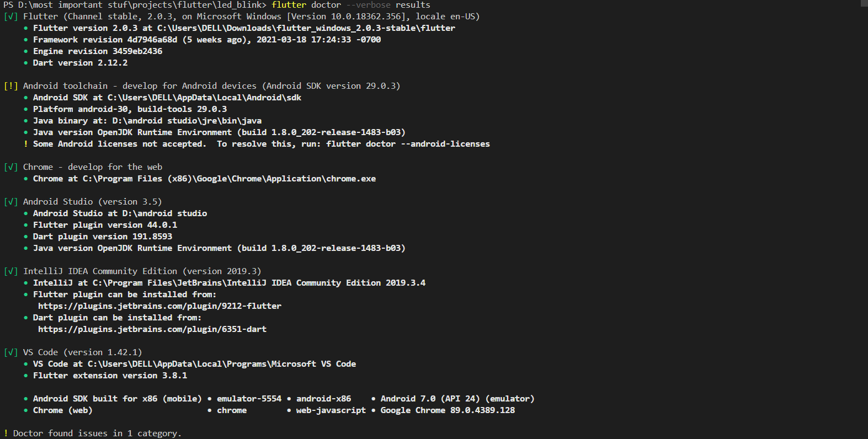Click the scrollbar thumb at top-right corner

864,3
